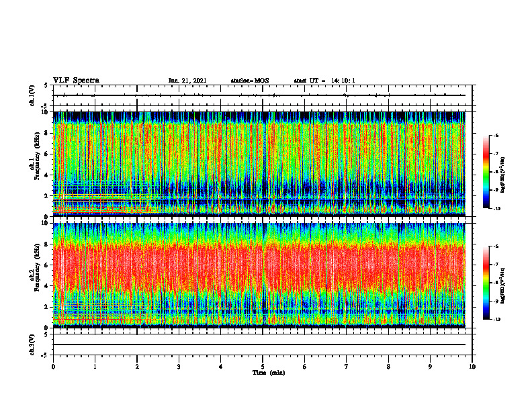Click the "-7" tick on ch.2 colorbar
The width and height of the screenshot is (532, 411).
coord(496,265)
